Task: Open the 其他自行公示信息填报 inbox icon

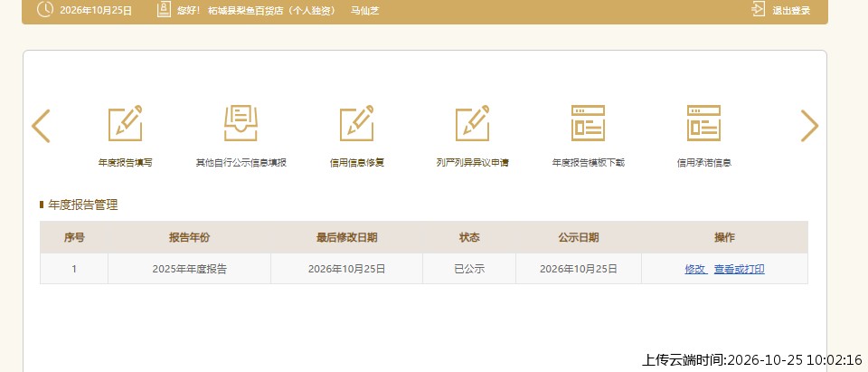Action: [241, 123]
